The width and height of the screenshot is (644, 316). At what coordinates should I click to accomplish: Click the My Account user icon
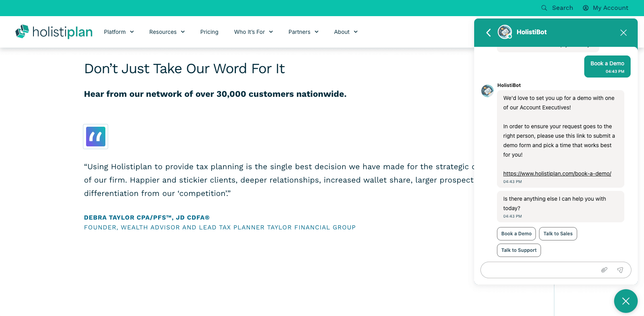pos(586,8)
